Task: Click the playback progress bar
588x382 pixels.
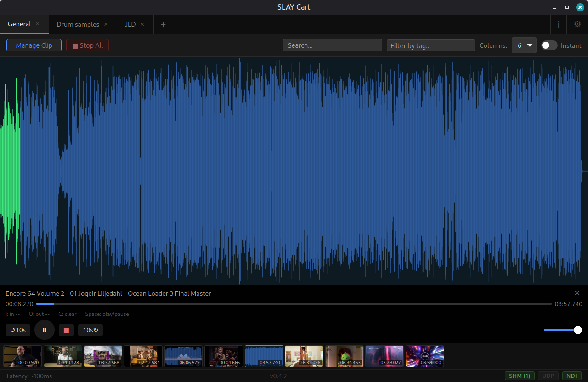Action: click(294, 304)
